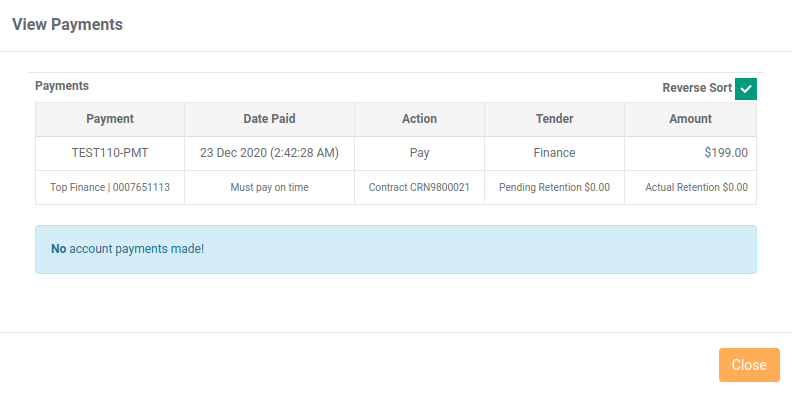Select the Date Paid column header
This screenshot has height=396, width=792.
(269, 119)
